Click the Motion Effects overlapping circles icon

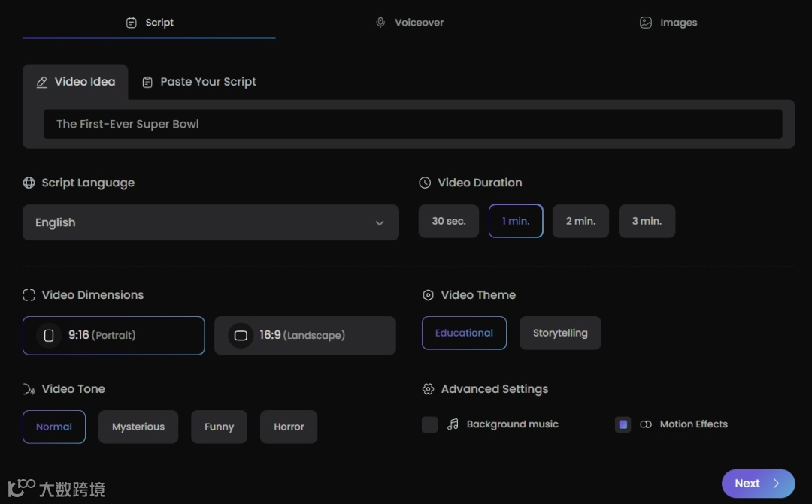click(645, 424)
